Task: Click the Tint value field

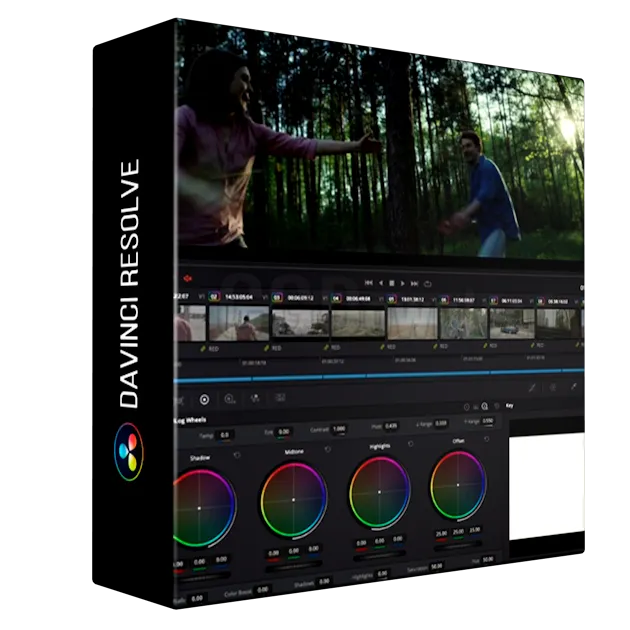Action: 283,432
